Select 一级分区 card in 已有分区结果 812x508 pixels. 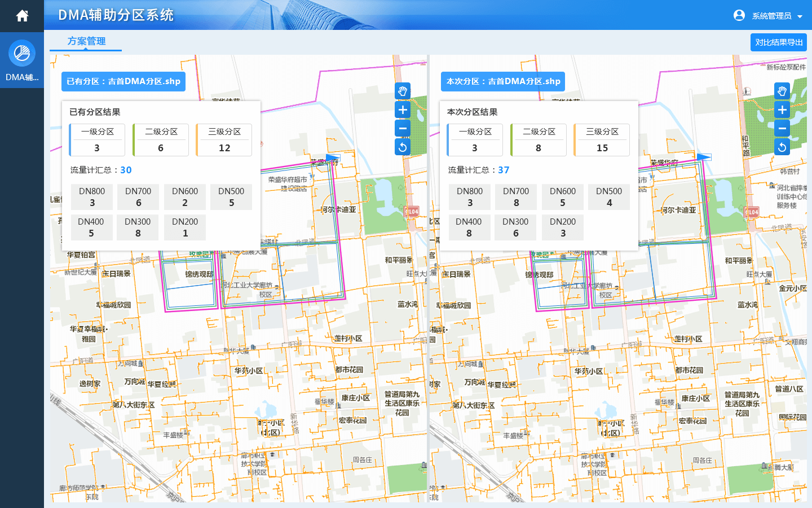point(97,140)
